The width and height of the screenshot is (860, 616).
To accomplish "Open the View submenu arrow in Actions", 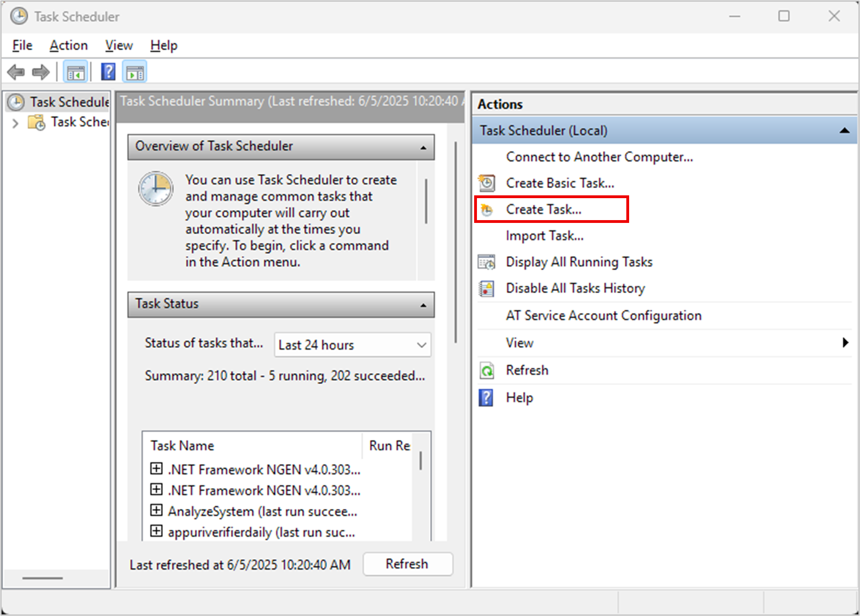I will tap(845, 342).
